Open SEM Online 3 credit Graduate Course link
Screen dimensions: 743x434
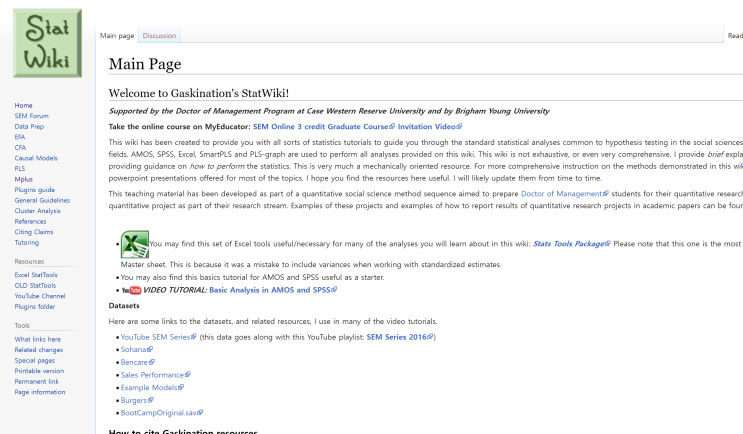click(324, 127)
